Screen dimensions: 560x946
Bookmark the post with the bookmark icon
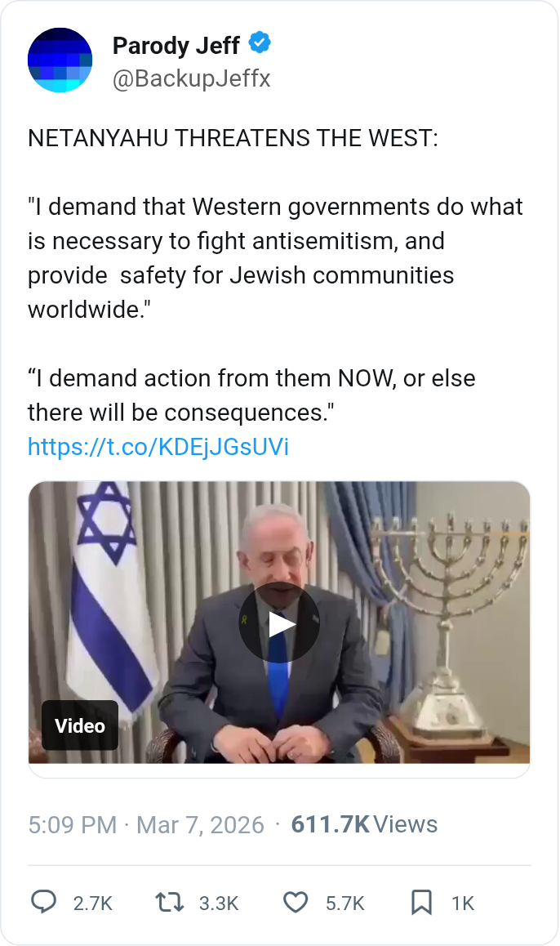coord(421,903)
